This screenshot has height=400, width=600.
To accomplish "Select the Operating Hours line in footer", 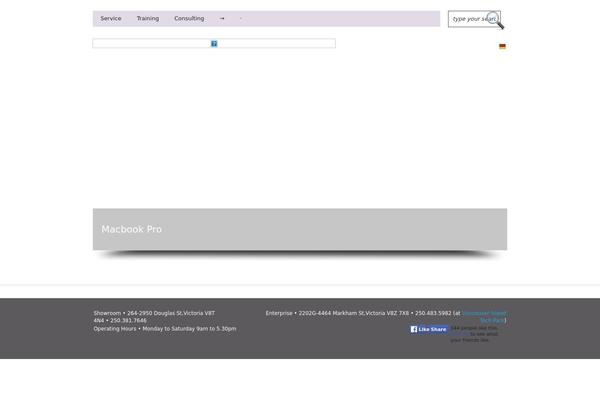I will tap(165, 328).
